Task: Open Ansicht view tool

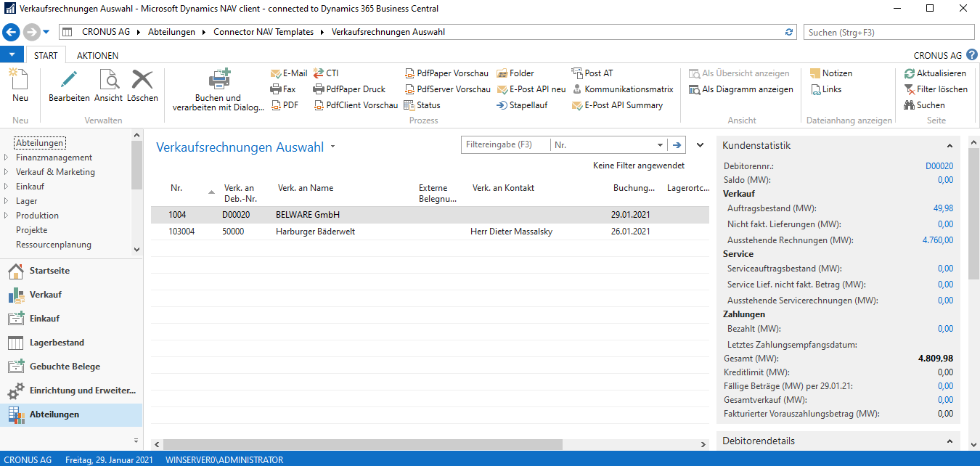Action: coord(108,86)
